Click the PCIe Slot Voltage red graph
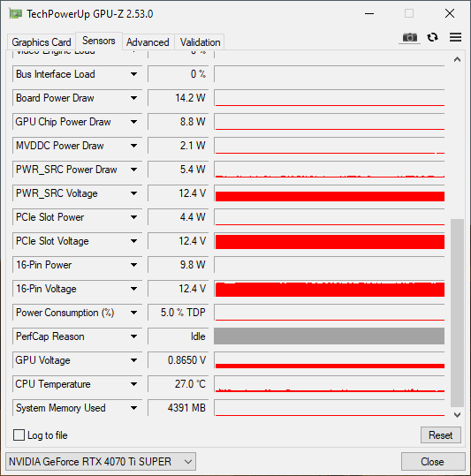This screenshot has width=471, height=476. click(330, 241)
